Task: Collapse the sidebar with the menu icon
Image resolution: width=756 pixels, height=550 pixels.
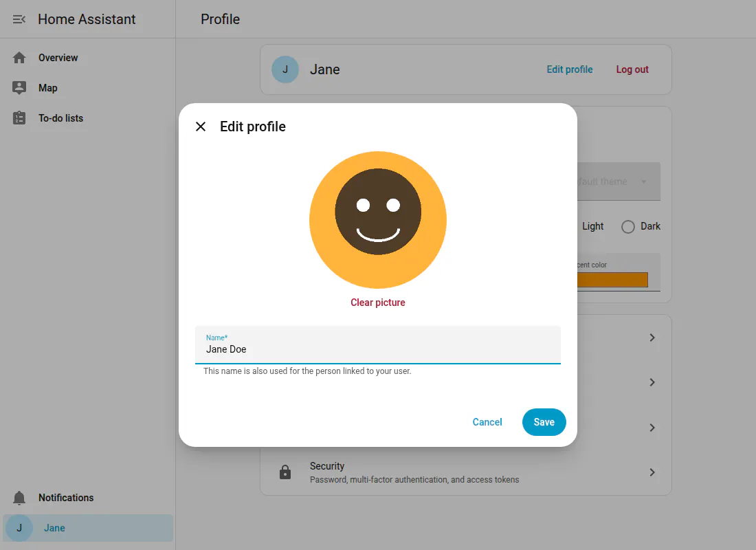Action: click(x=19, y=19)
